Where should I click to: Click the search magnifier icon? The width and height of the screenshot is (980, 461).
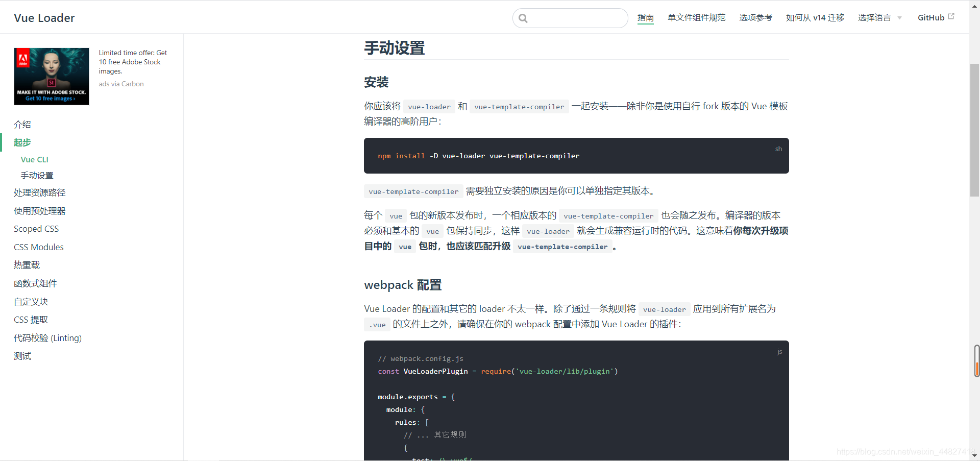(x=523, y=18)
